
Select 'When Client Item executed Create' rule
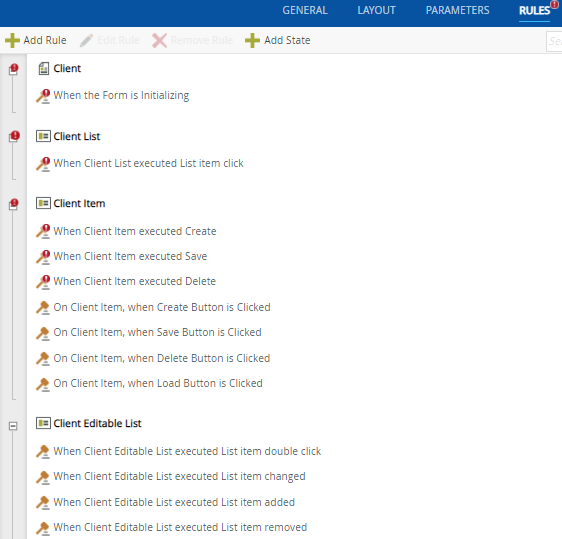pos(135,231)
